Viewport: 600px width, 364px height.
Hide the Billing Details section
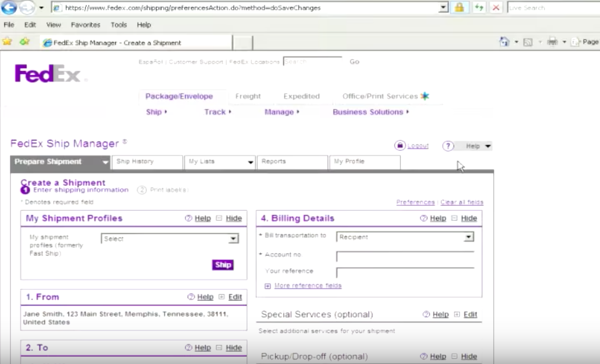point(468,218)
